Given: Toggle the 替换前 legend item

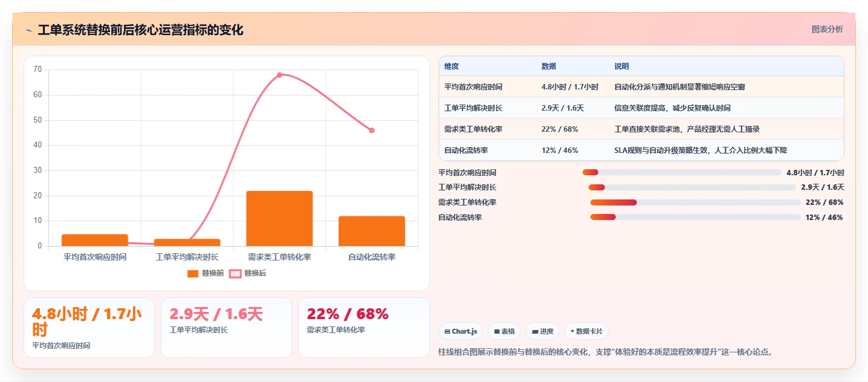Looking at the screenshot, I should pyautogui.click(x=206, y=273).
